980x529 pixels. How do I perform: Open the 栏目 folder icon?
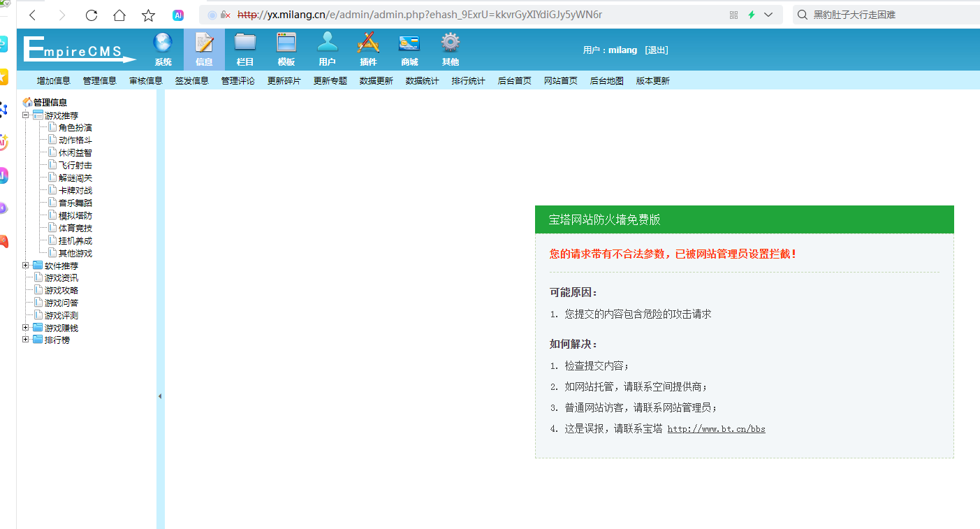(245, 43)
